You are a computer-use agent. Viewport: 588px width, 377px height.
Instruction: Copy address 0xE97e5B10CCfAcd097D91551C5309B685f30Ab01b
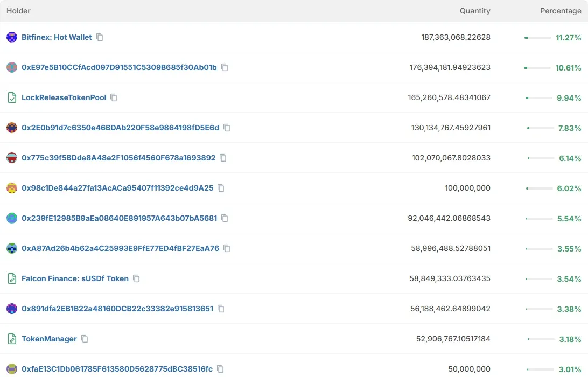point(225,67)
